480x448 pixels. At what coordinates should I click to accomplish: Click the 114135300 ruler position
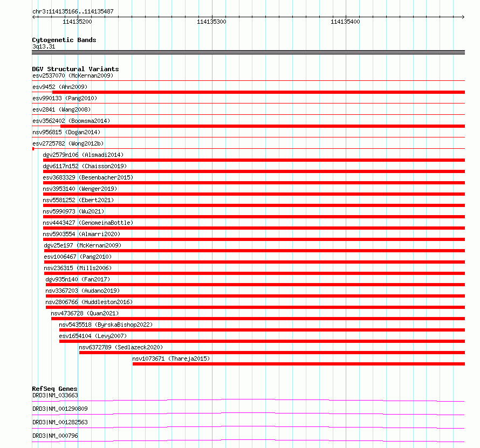[x=211, y=22]
